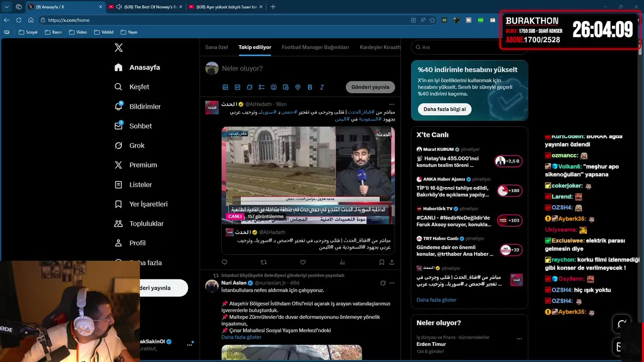
Task: Open Video bookmarks folder
Action: [77, 32]
